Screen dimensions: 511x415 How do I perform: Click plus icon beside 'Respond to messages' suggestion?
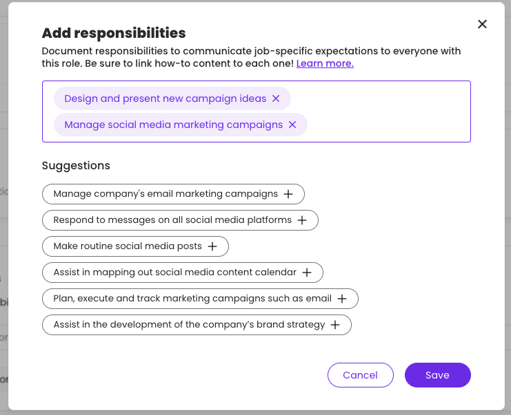coord(302,220)
